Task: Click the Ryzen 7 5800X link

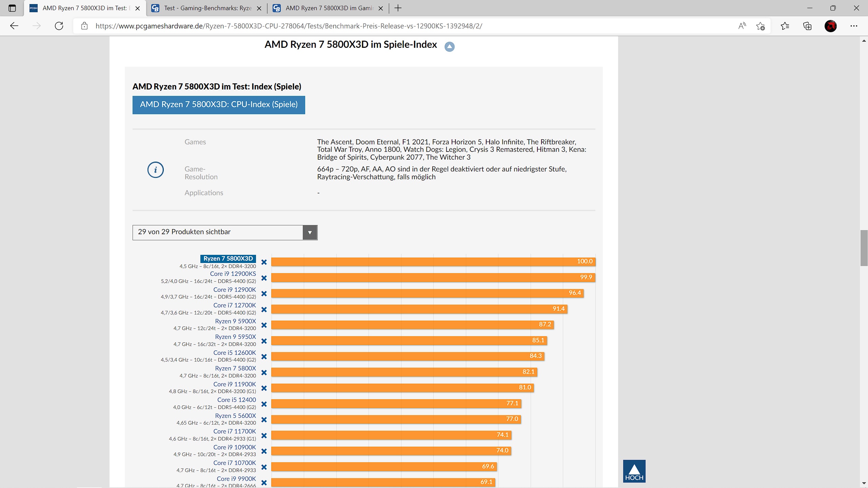Action: click(235, 368)
